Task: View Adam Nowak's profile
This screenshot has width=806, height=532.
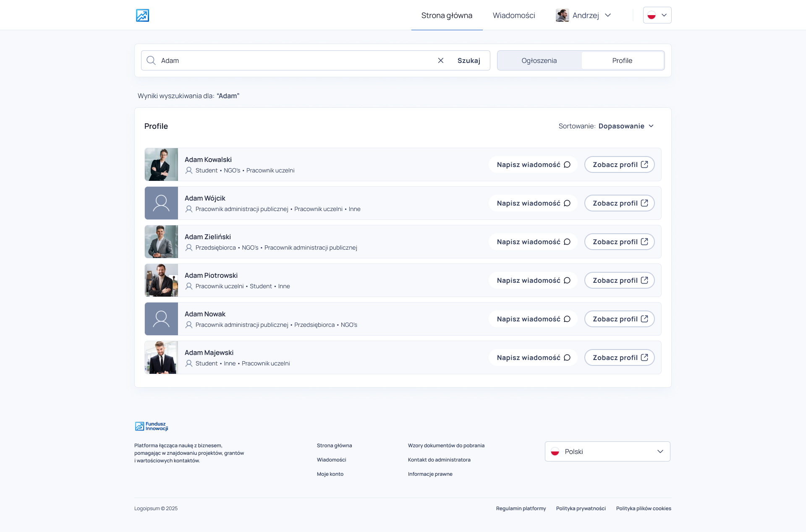Action: [x=620, y=319]
